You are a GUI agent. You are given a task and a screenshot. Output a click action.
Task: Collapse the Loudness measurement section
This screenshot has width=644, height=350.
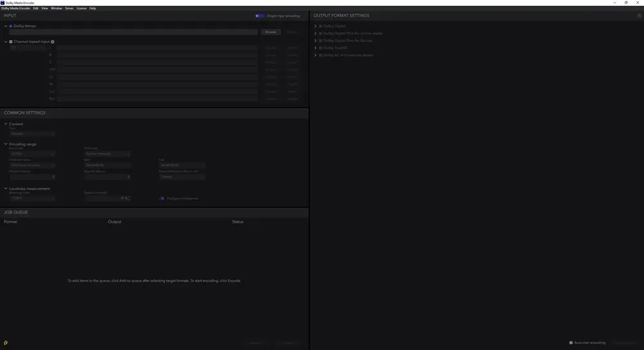pos(6,189)
